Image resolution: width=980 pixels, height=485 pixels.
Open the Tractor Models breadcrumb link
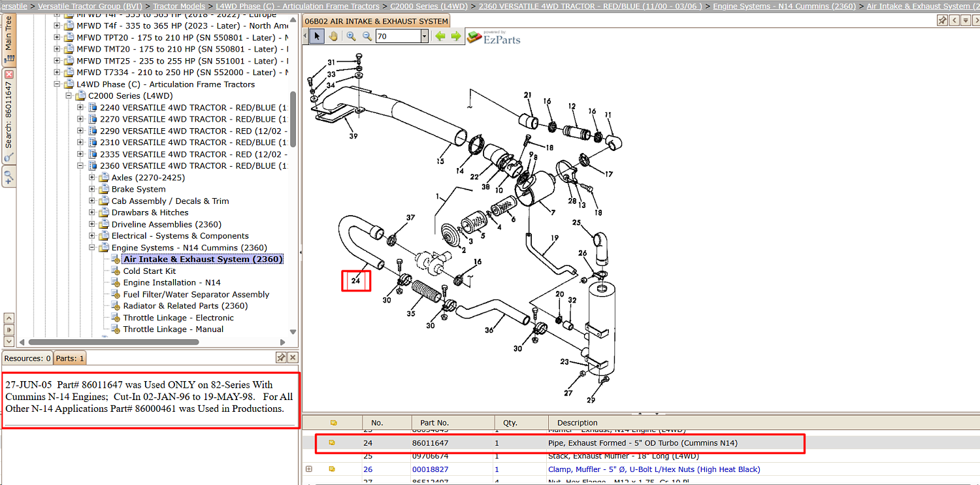coord(179,6)
